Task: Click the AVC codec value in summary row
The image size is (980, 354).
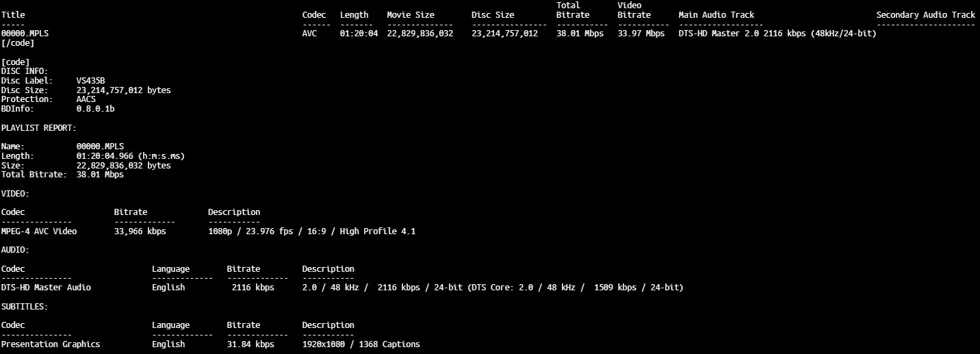Action: (309, 34)
